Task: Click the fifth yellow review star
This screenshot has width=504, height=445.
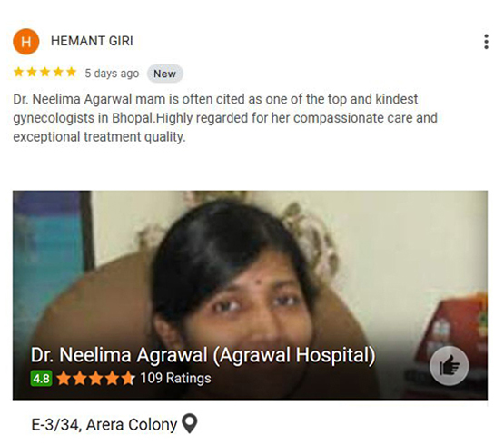Action: (x=71, y=72)
